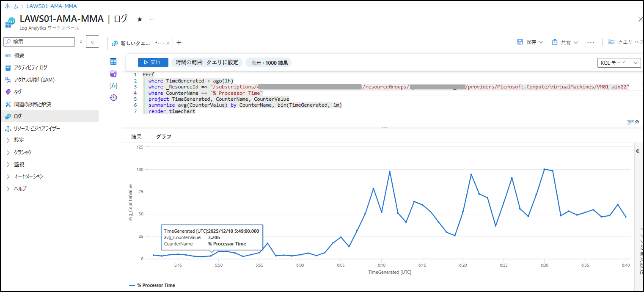Collapse the query editor with the double up chevron
Viewport: 644px width, 292px height.
click(x=637, y=122)
